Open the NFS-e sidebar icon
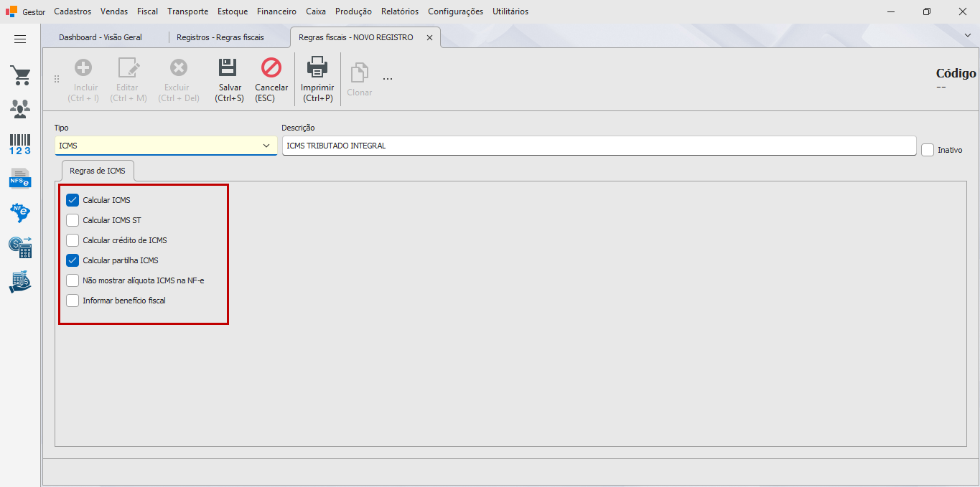Screen dimensions: 980x487 pos(20,178)
